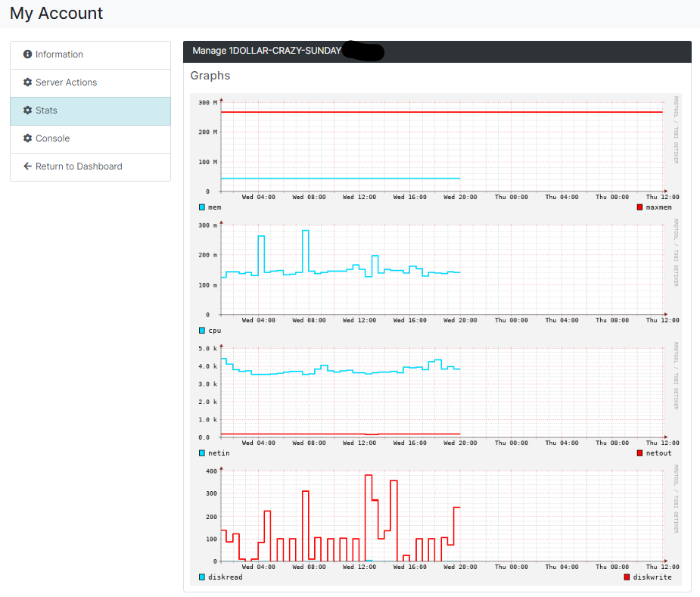Click the cyan diskread legend swatch
Viewport: 700px width, 597px height.
[202, 577]
